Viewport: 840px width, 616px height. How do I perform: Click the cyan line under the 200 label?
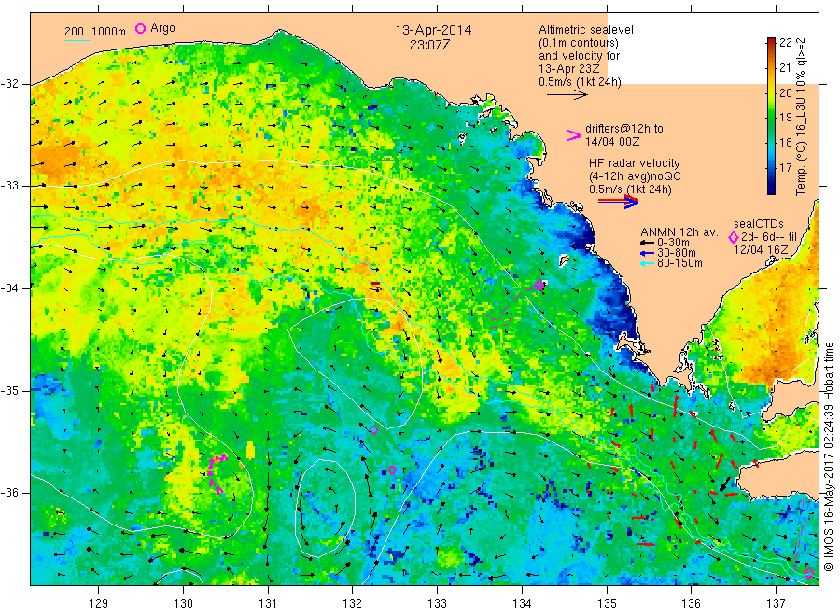point(77,40)
